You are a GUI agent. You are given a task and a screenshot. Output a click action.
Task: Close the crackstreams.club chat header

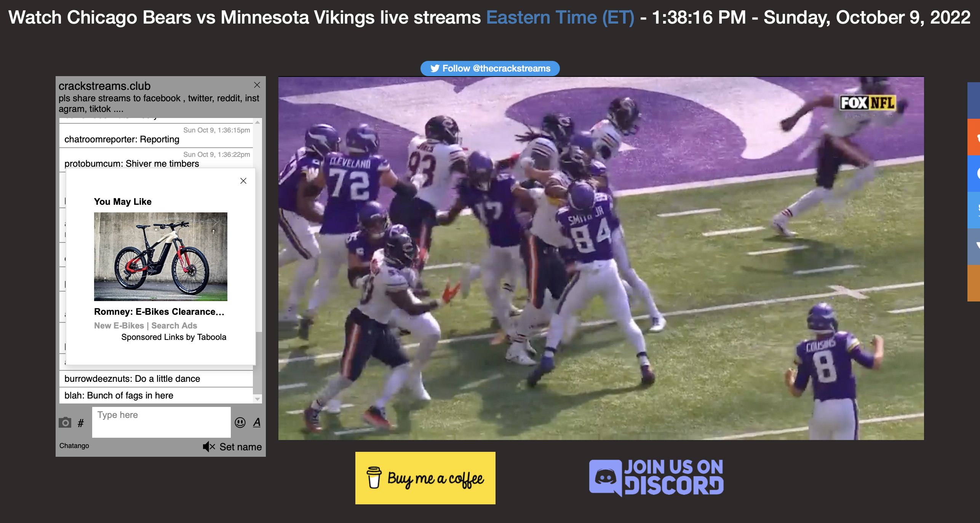tap(257, 85)
